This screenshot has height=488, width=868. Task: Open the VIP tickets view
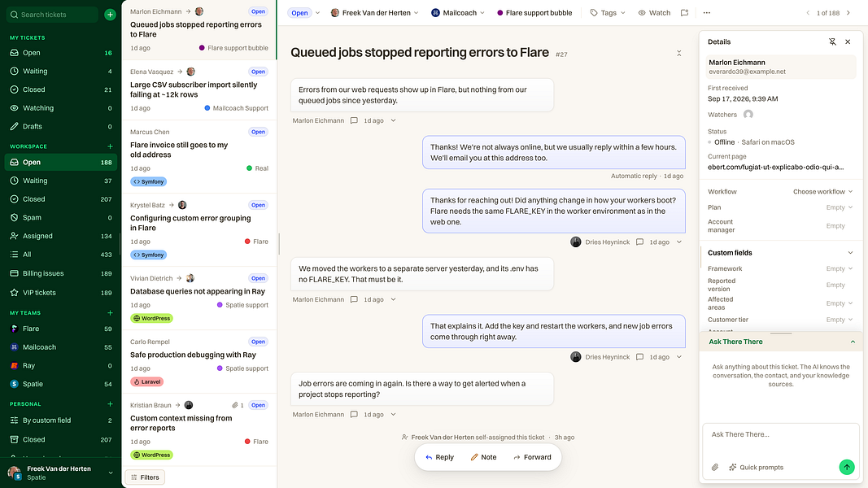coord(61,293)
